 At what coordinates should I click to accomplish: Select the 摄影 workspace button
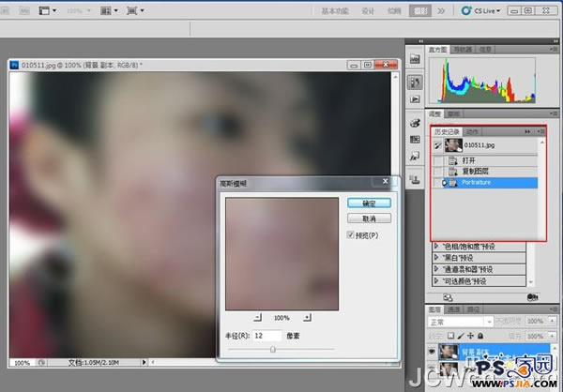pos(420,11)
